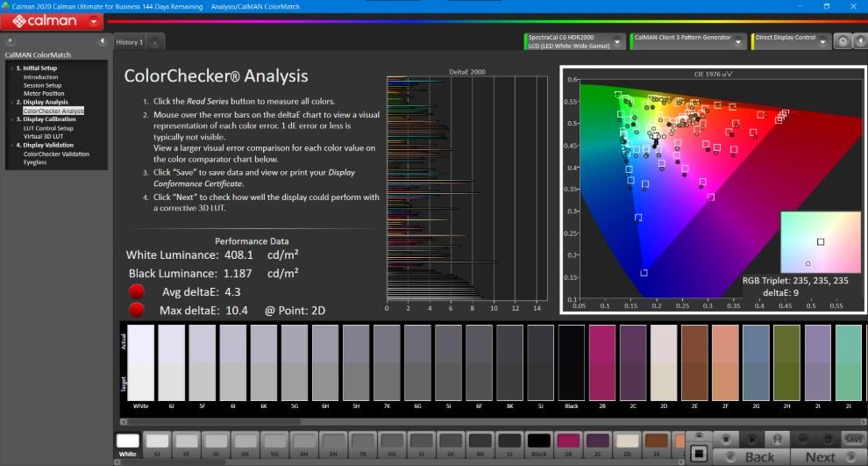The image size is (868, 466).
Task: Open the CalMAN Client 3 Pattern Generator dropdown
Action: pos(738,41)
